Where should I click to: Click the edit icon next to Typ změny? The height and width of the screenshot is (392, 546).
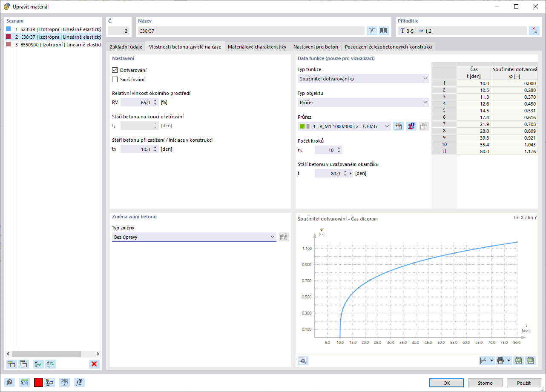pos(284,237)
